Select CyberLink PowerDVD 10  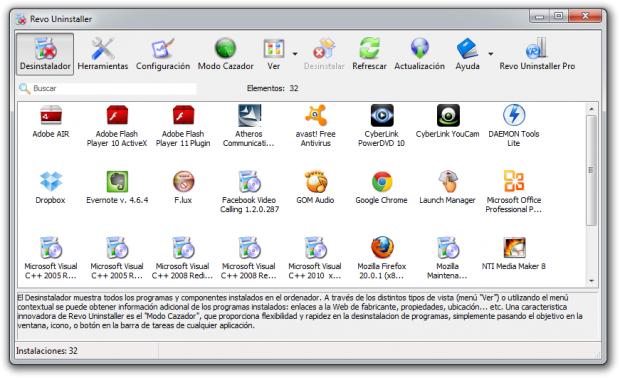click(x=382, y=127)
